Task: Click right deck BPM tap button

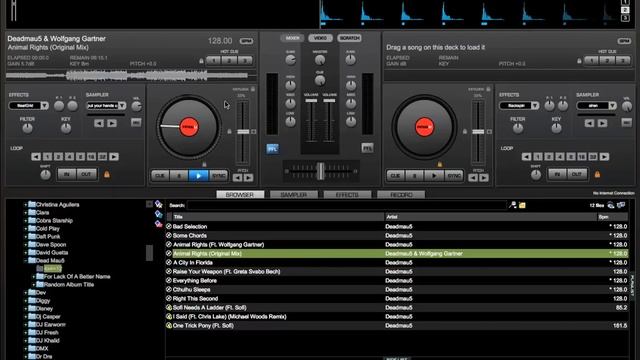Action: coord(624,41)
